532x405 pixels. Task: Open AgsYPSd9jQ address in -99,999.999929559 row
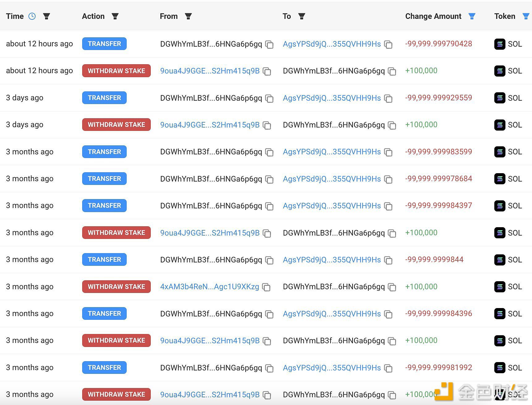[x=332, y=98]
